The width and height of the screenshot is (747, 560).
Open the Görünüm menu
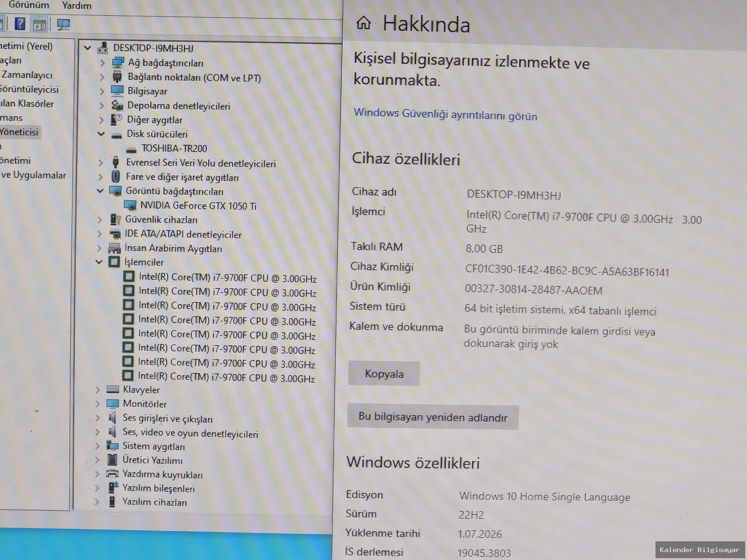(x=28, y=5)
